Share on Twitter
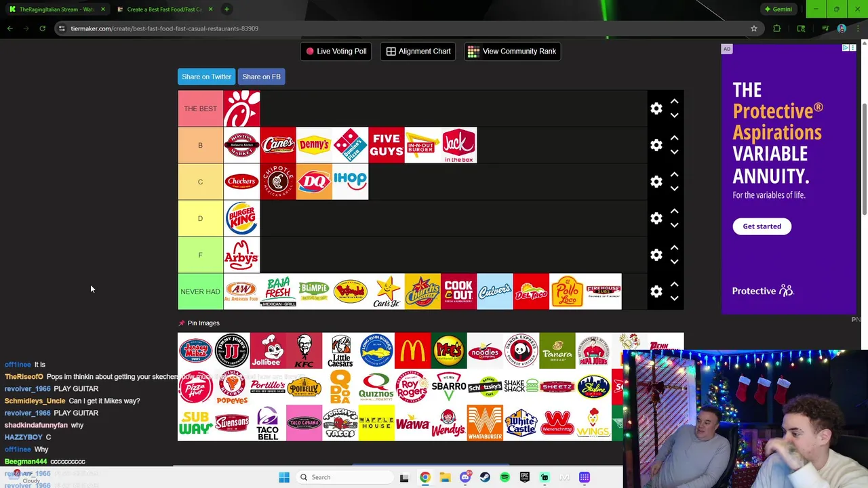This screenshot has height=488, width=868. (206, 77)
